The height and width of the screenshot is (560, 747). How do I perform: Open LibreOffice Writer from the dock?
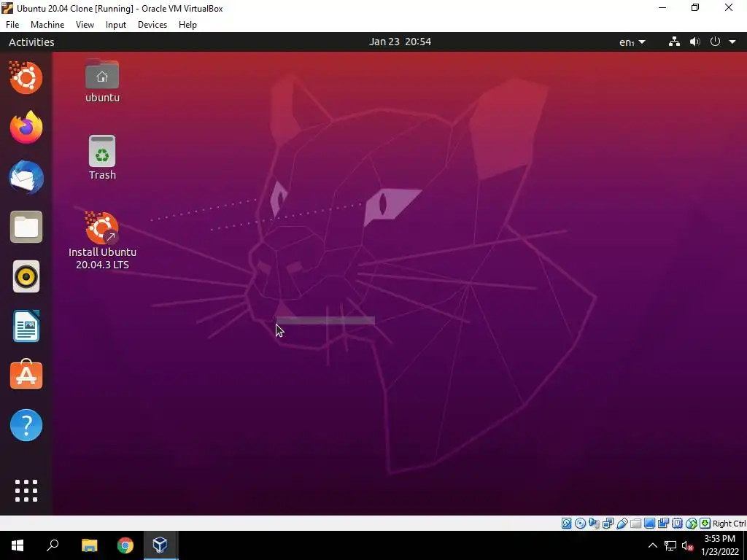pos(26,326)
